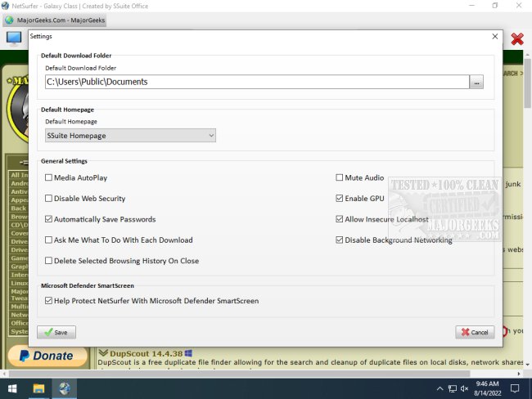The image size is (532, 399).
Task: Toggle Microsoft Defender SmartScreen protection checkbox
Action: tap(48, 301)
